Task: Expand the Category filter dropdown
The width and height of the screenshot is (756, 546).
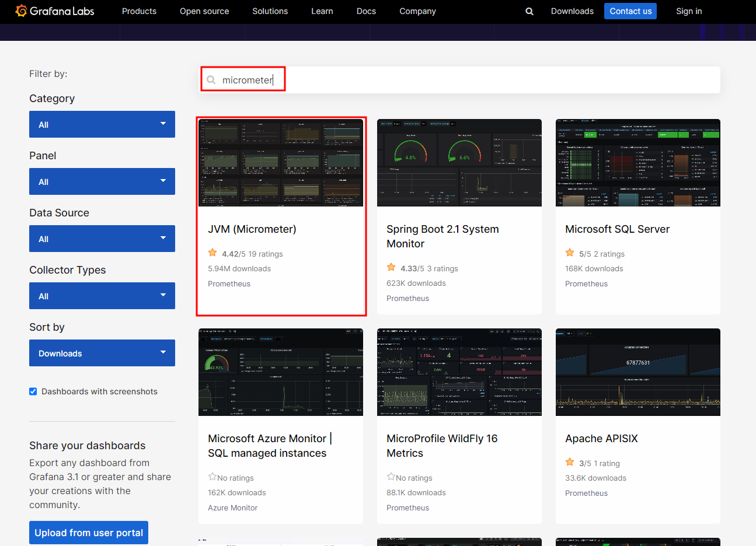Action: click(102, 124)
